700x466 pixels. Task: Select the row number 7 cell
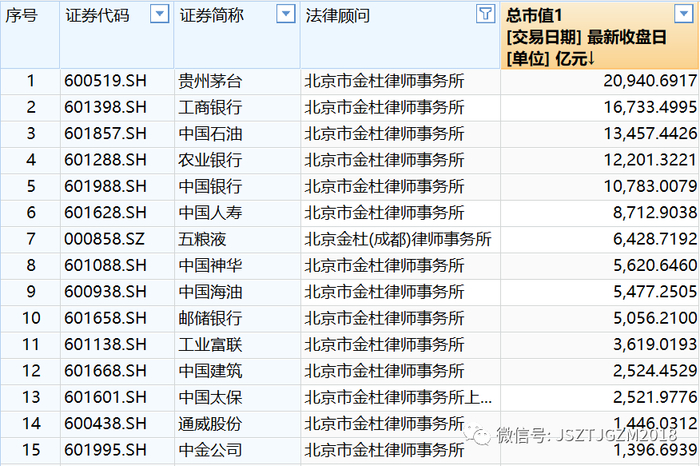click(30, 239)
